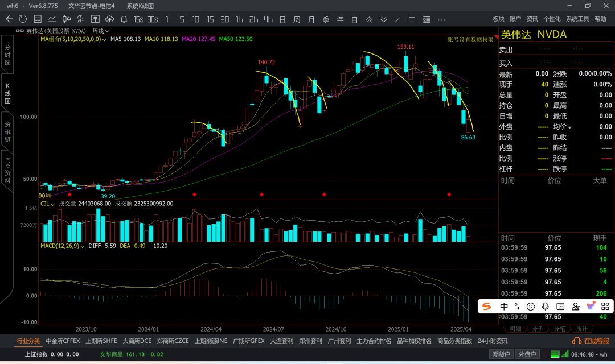Viewport: 615px width, 364px height.
Task: Click the Sogou user account icon
Action: [575, 307]
